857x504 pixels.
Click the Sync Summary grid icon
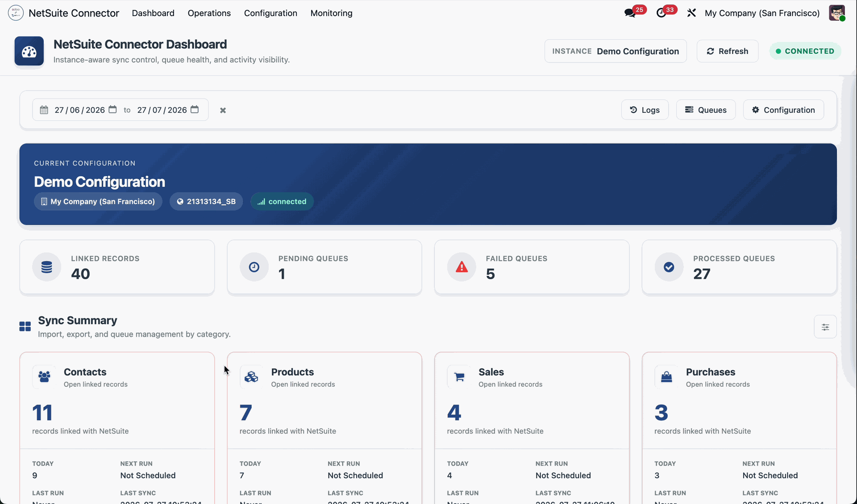coord(25,326)
